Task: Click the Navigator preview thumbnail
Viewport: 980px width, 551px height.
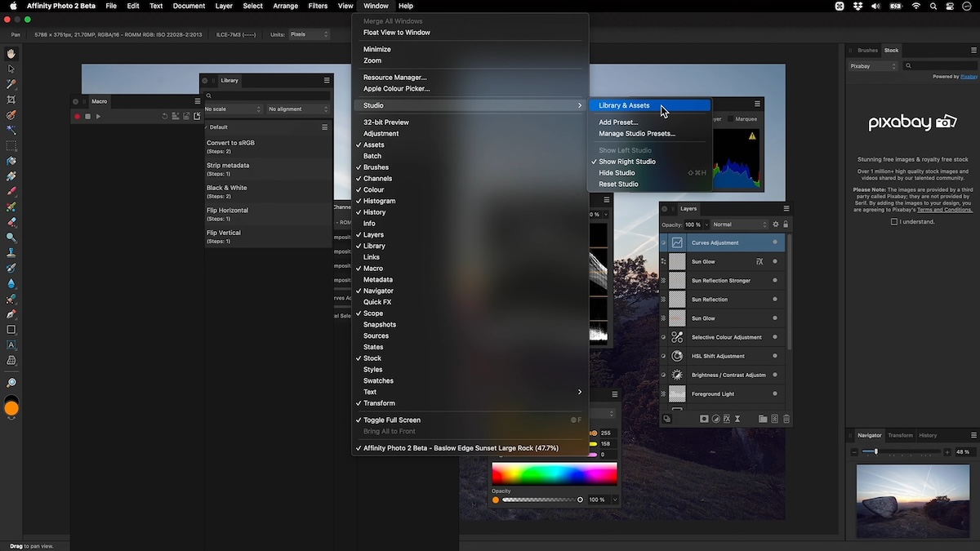Action: pos(913,500)
